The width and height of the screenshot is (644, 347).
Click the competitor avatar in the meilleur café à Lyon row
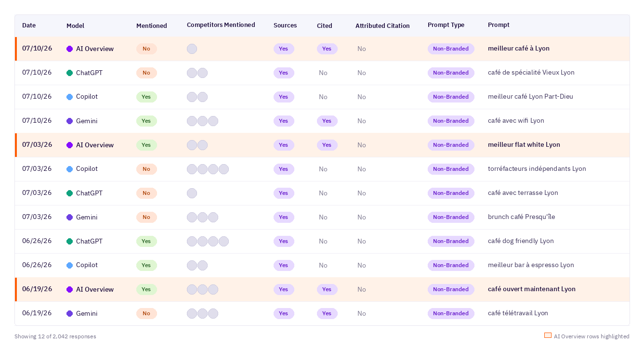coord(192,49)
